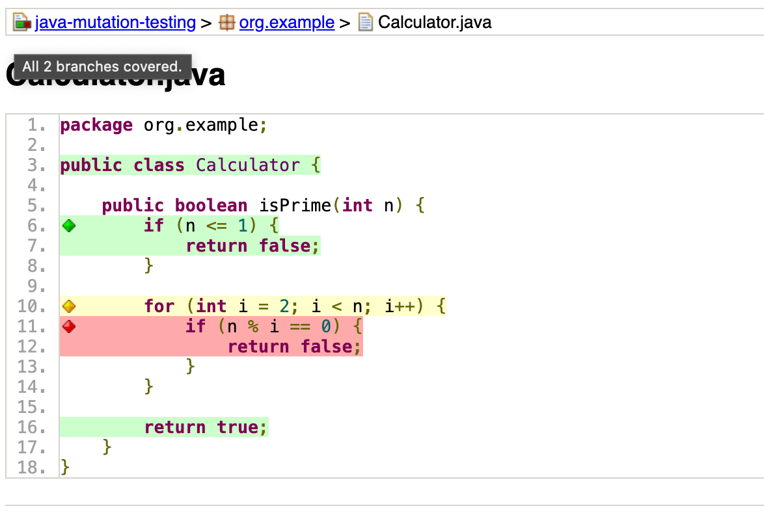Click the green source folder icon in breadcrumb
The width and height of the screenshot is (764, 532).
21,21
